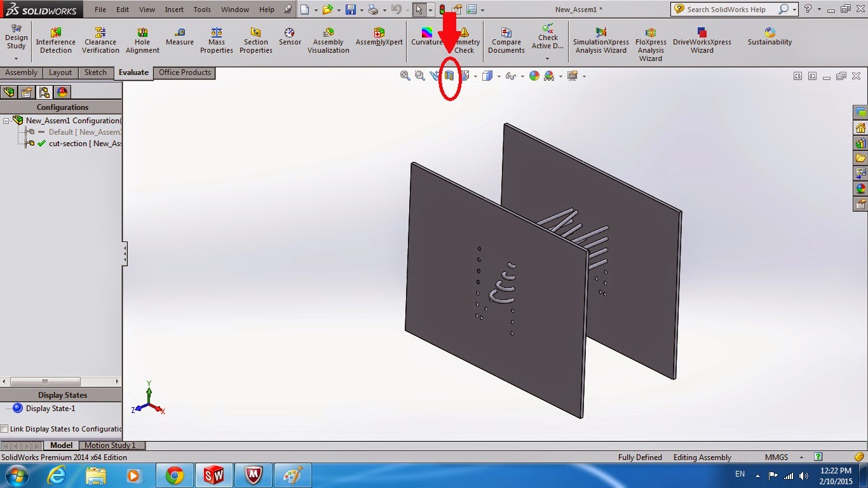868x488 pixels.
Task: Click the Zoom to Fit icon
Action: tap(405, 76)
